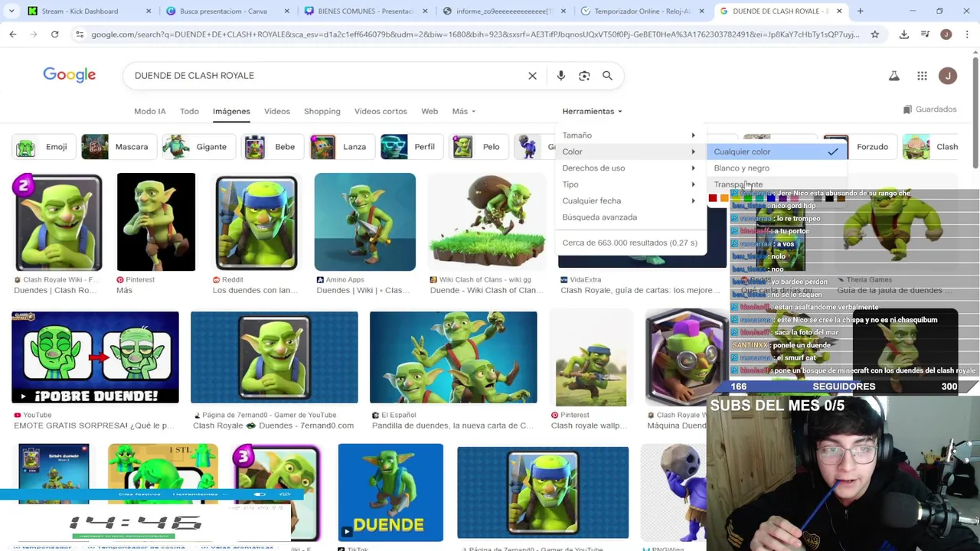Pick the orange color swatch
This screenshot has height=551, width=980.
724,199
